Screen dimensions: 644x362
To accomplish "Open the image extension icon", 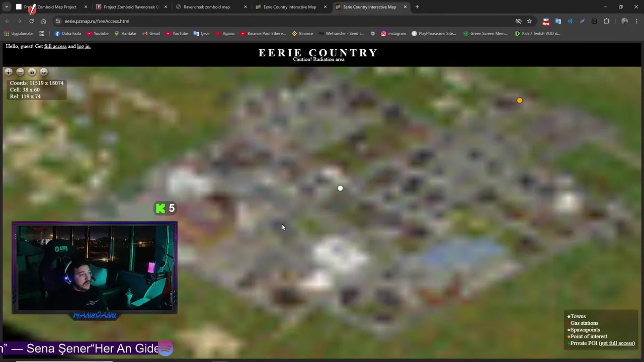I will tap(594, 21).
